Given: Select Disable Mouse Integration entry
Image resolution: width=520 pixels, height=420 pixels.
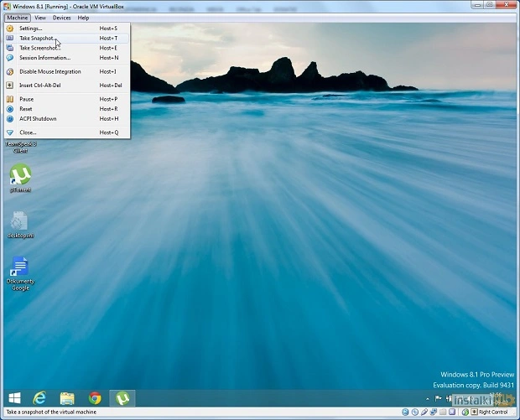Looking at the screenshot, I should 67,71.
